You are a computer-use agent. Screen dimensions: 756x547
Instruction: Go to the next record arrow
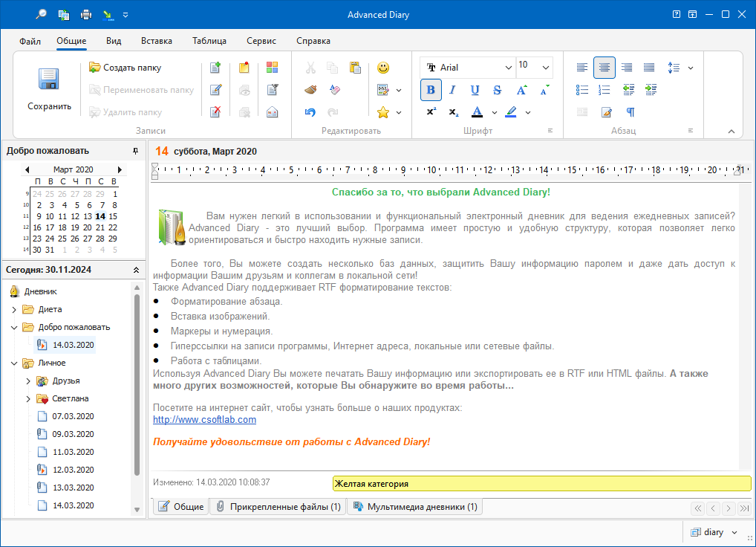[x=729, y=508]
